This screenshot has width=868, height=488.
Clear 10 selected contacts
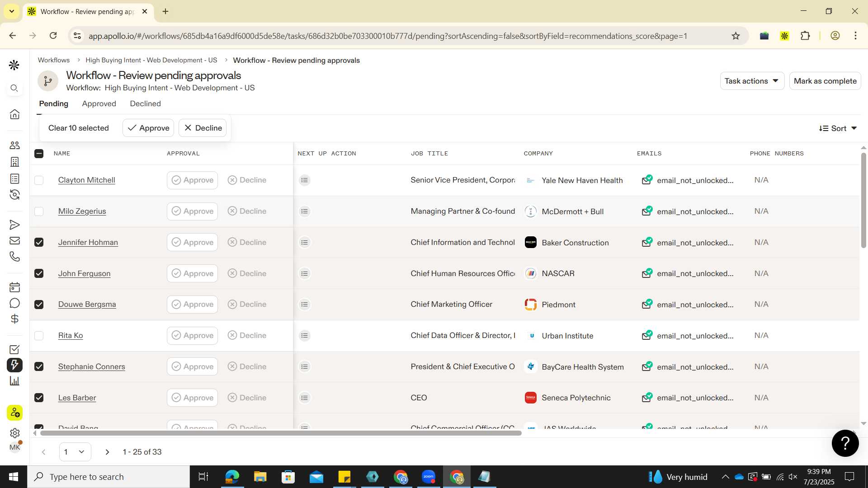tap(79, 128)
